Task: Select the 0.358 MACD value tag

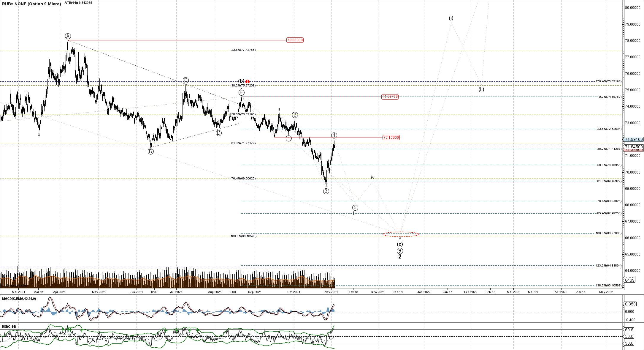Action: tap(630, 304)
